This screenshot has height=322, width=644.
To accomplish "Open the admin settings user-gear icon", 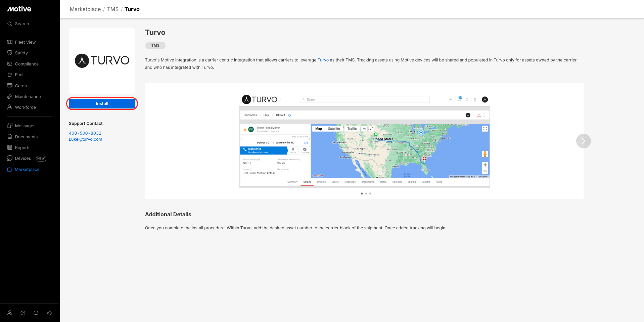I will tap(10, 313).
